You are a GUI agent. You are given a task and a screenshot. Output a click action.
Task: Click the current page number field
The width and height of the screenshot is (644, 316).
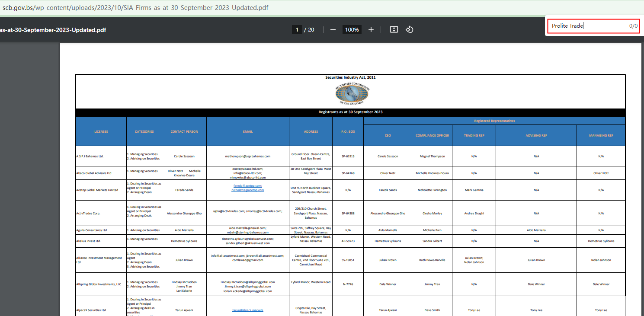(x=297, y=30)
